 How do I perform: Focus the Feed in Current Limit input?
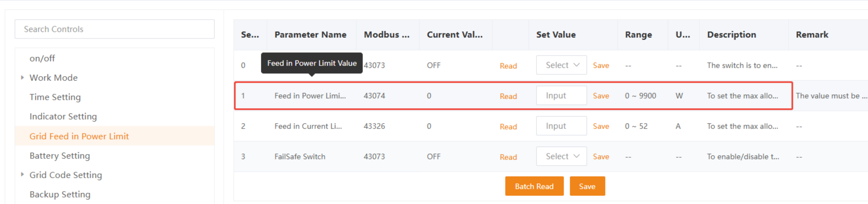[561, 126]
